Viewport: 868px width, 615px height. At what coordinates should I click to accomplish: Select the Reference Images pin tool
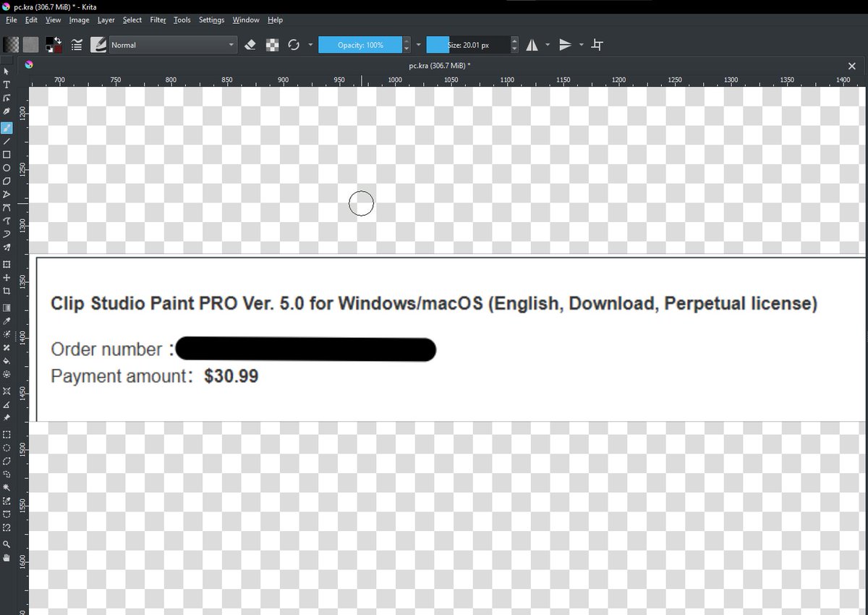coord(7,417)
